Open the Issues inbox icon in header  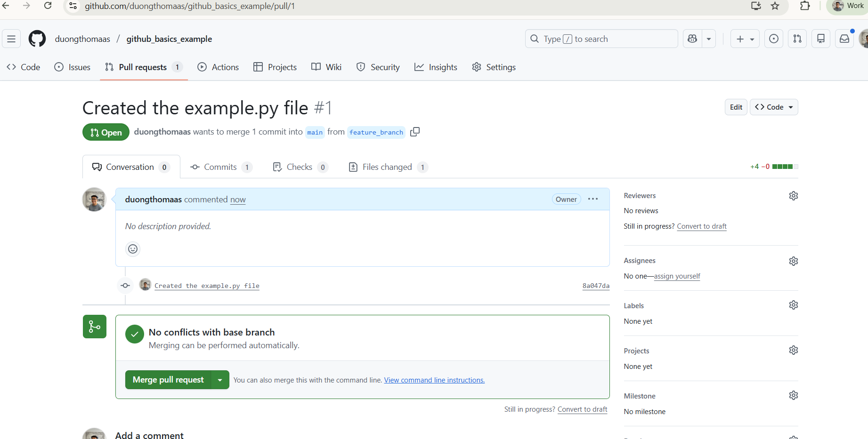pos(774,39)
